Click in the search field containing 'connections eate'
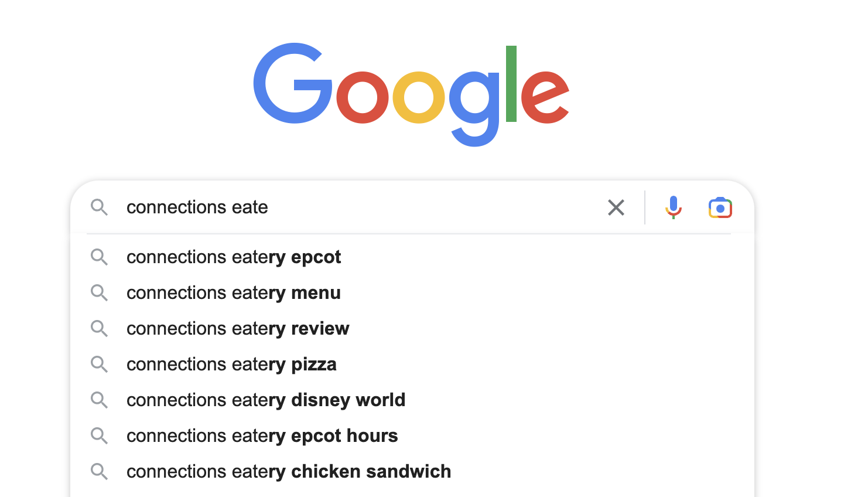This screenshot has width=868, height=497. (x=360, y=207)
